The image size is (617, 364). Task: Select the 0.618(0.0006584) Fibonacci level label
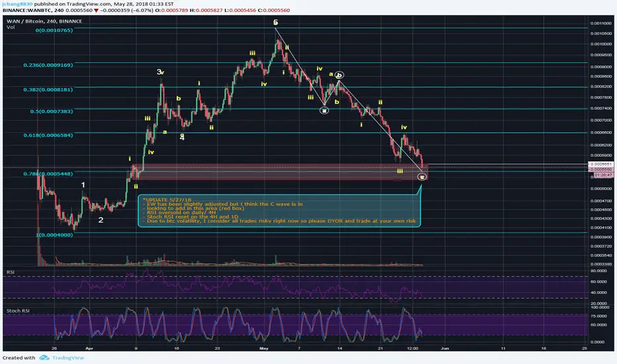[48, 135]
